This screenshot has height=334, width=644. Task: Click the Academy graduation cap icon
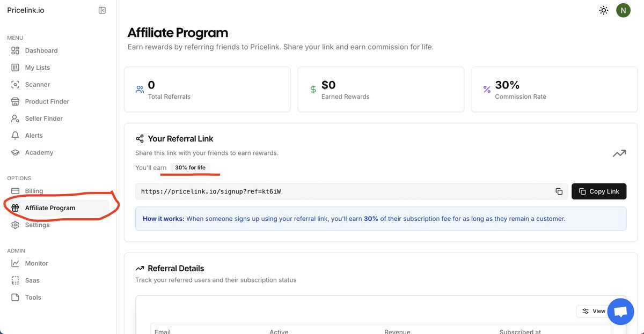[x=15, y=152]
